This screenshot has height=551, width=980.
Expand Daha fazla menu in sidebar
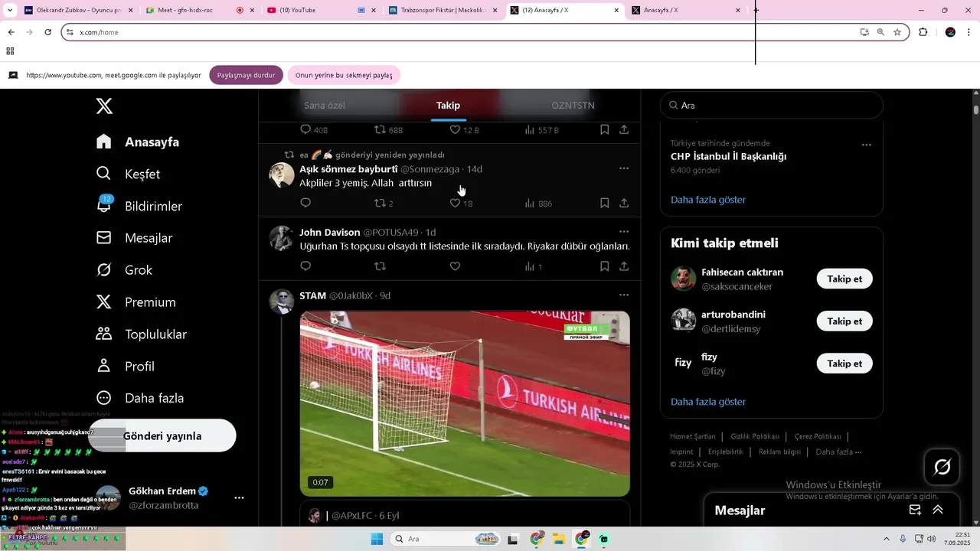(x=140, y=399)
